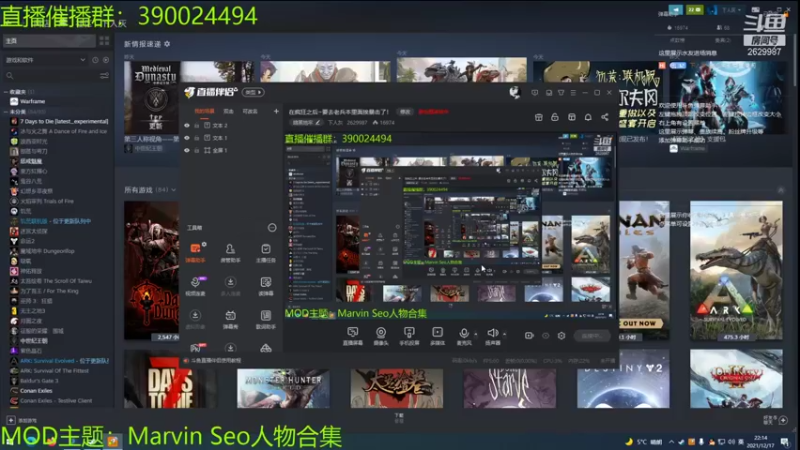Click the record camera icon near start button

[x=529, y=336]
